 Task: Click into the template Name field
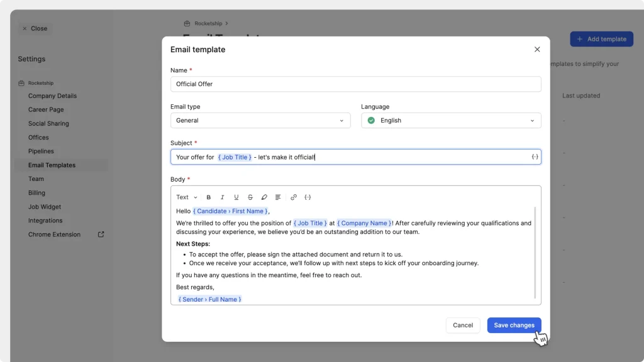(x=355, y=84)
